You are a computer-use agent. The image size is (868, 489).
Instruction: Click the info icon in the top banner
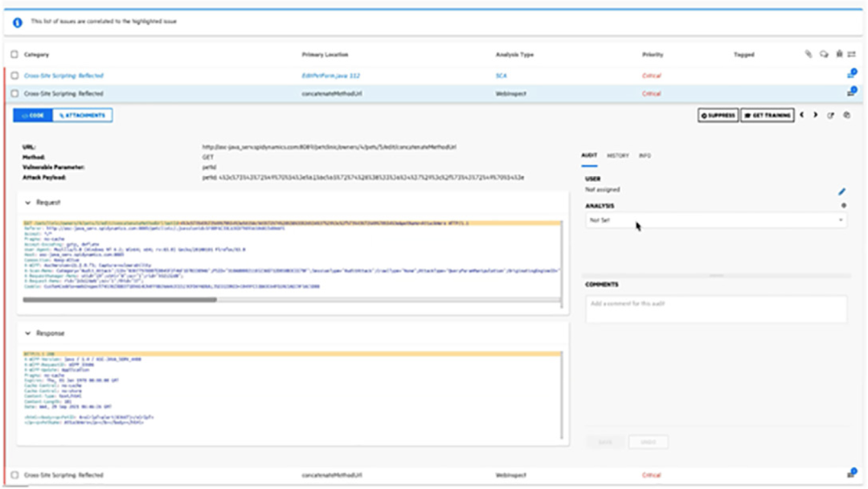click(17, 23)
